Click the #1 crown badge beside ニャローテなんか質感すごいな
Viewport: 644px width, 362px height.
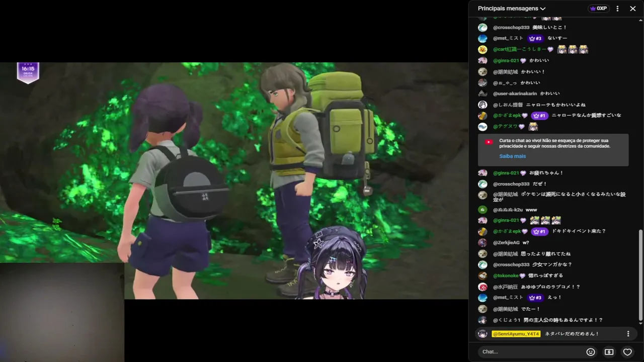click(x=539, y=116)
